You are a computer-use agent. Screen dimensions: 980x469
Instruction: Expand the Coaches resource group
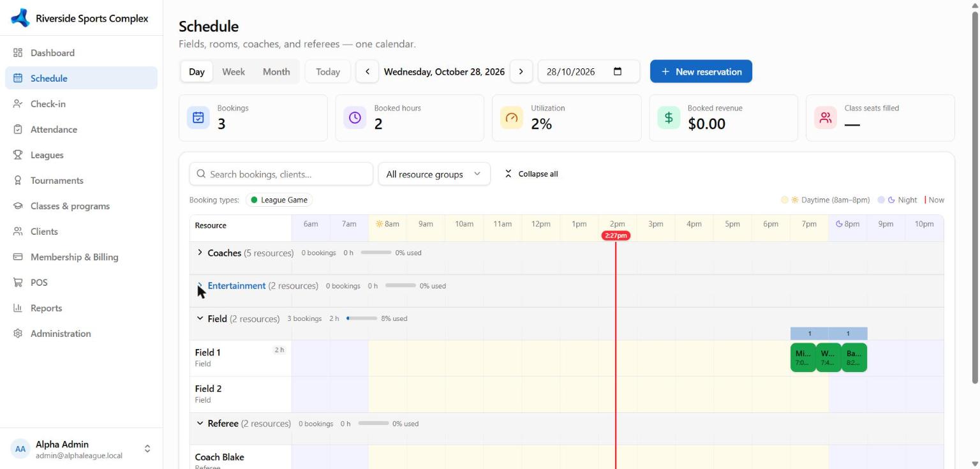pyautogui.click(x=200, y=253)
